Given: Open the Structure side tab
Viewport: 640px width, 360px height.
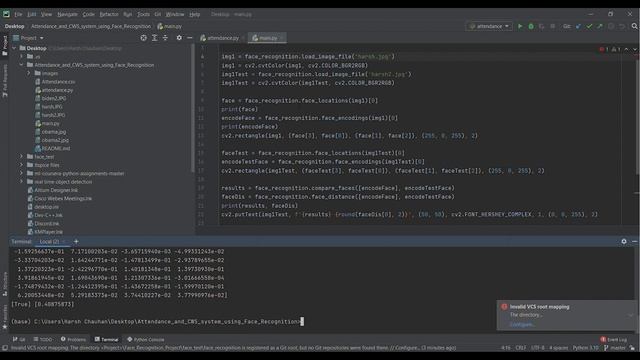Looking at the screenshot, I should point(5,283).
